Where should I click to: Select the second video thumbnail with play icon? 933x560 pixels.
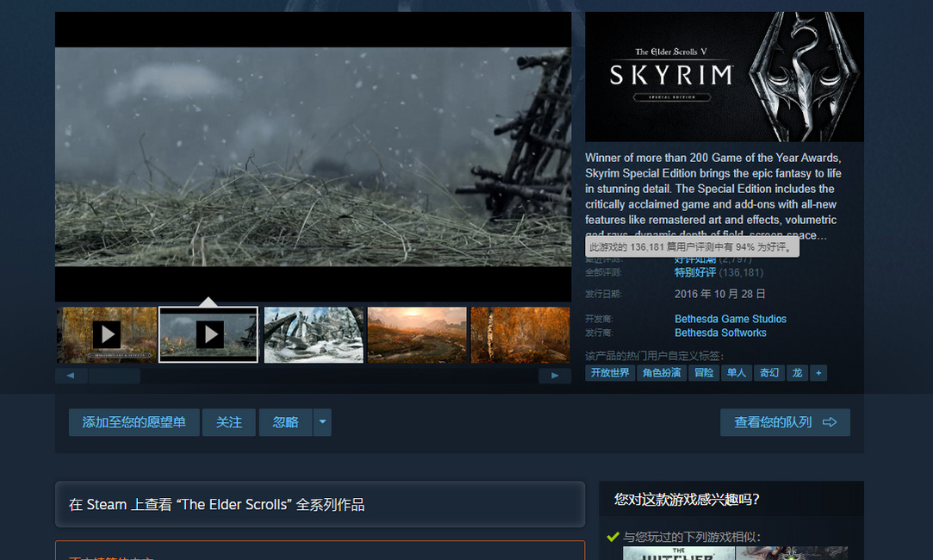(208, 335)
